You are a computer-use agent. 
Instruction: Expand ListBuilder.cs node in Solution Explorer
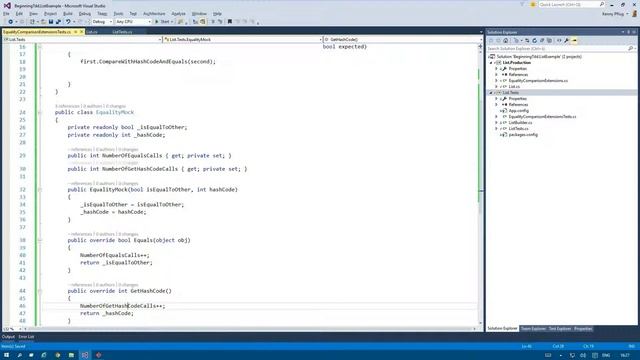(496, 122)
